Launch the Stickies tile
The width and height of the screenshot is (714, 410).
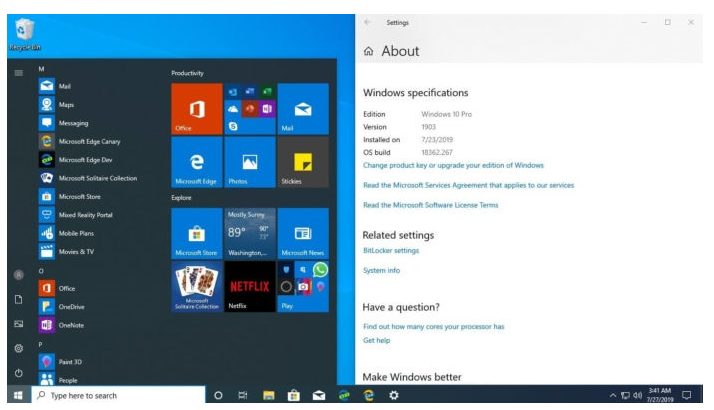(x=303, y=162)
